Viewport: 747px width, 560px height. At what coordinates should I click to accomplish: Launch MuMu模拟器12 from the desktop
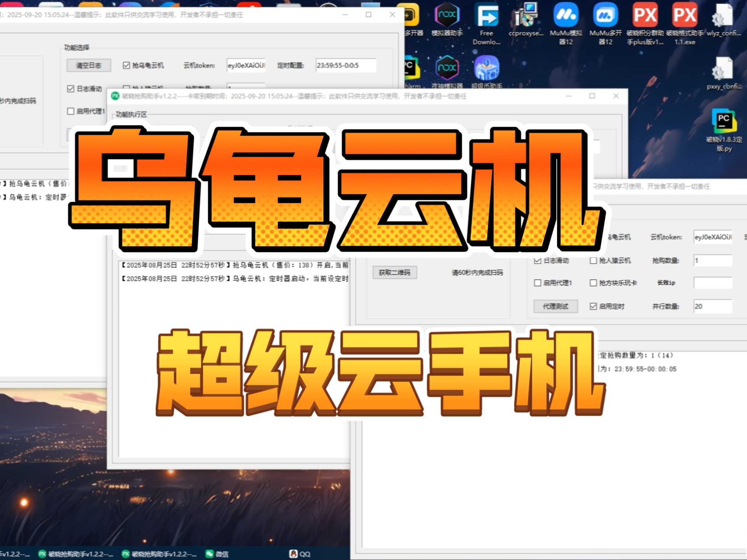click(566, 24)
